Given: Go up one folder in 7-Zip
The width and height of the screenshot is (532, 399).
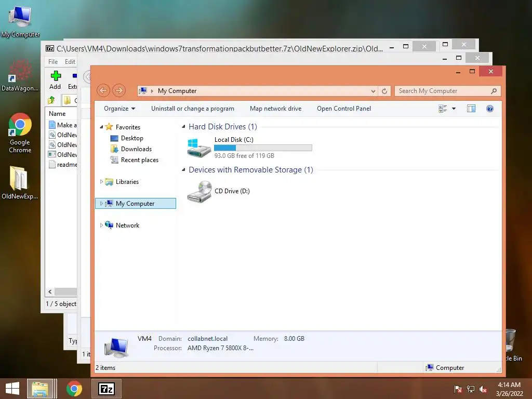Looking at the screenshot, I should 51,100.
